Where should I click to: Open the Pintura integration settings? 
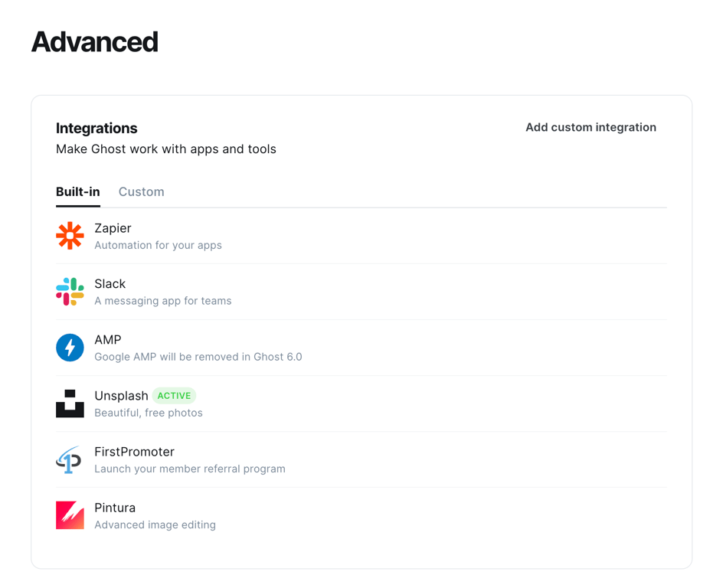115,508
